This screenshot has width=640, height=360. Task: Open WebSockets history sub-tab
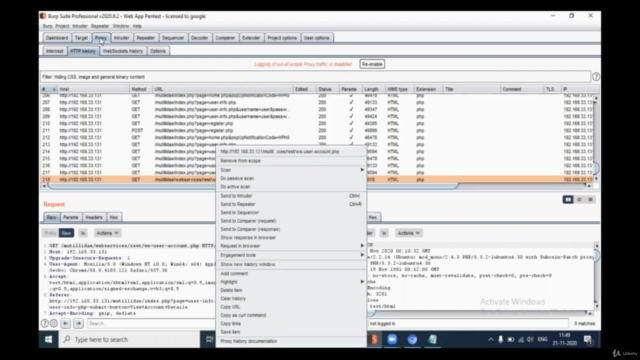coord(122,51)
